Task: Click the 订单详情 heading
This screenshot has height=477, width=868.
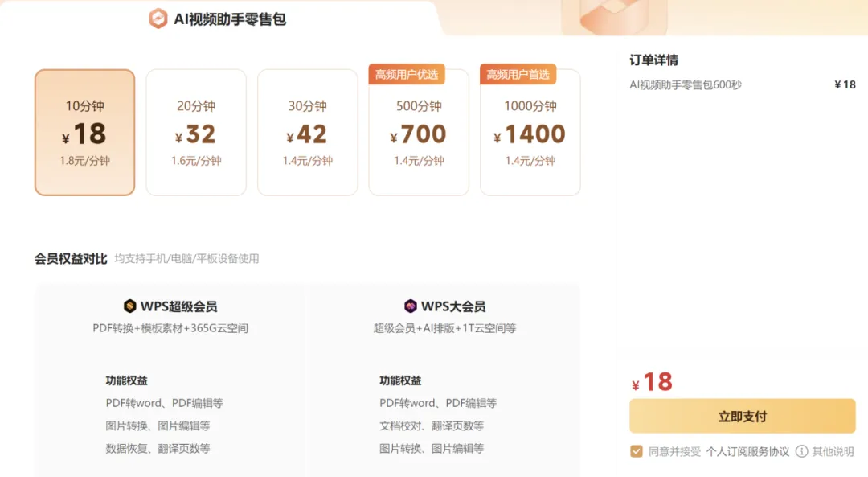Action: [x=653, y=60]
